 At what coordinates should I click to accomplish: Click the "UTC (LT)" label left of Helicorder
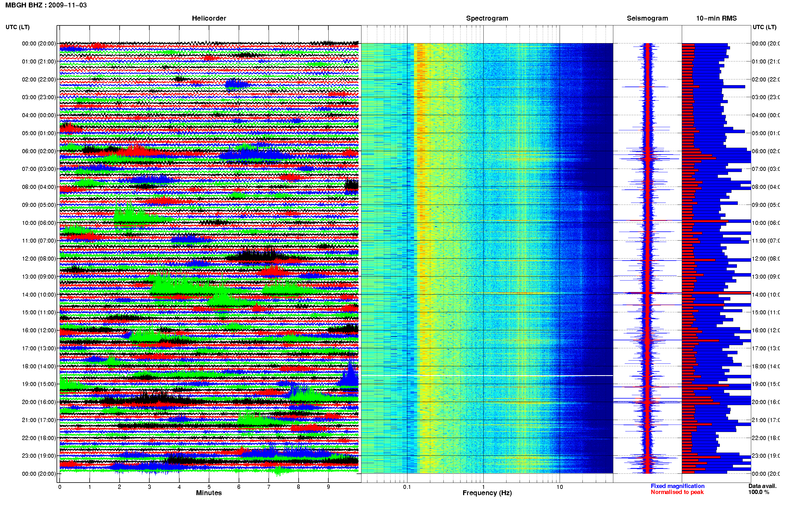click(17, 27)
